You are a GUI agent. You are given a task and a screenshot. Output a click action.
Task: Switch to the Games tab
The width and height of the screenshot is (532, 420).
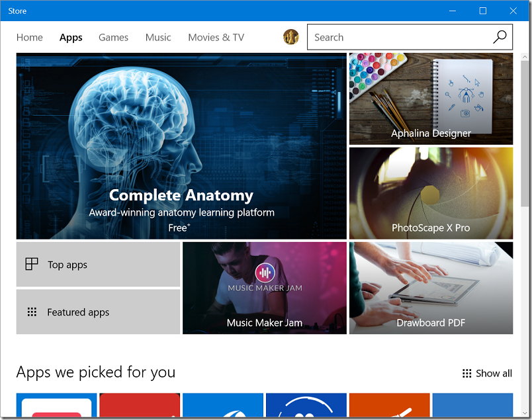click(113, 37)
